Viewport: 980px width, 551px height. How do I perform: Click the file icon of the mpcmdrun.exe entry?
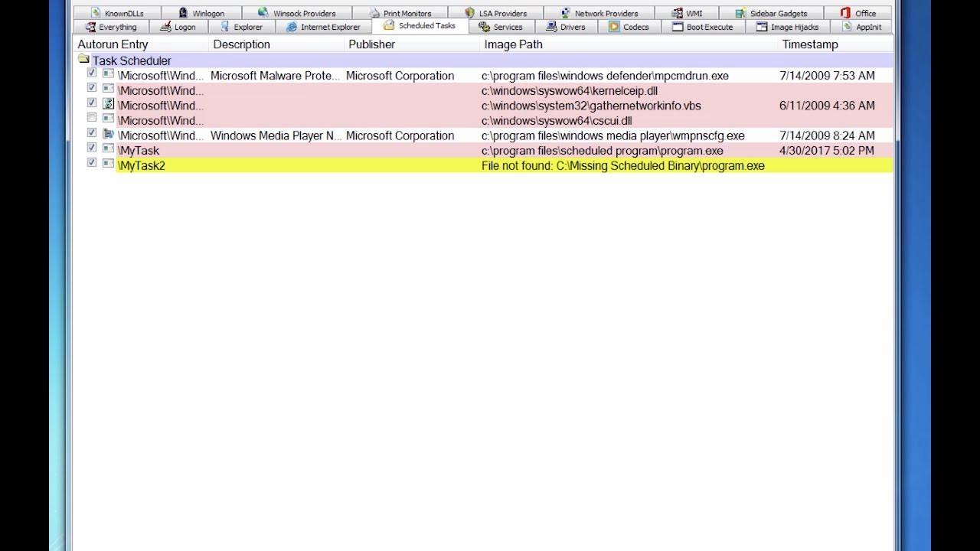(109, 74)
